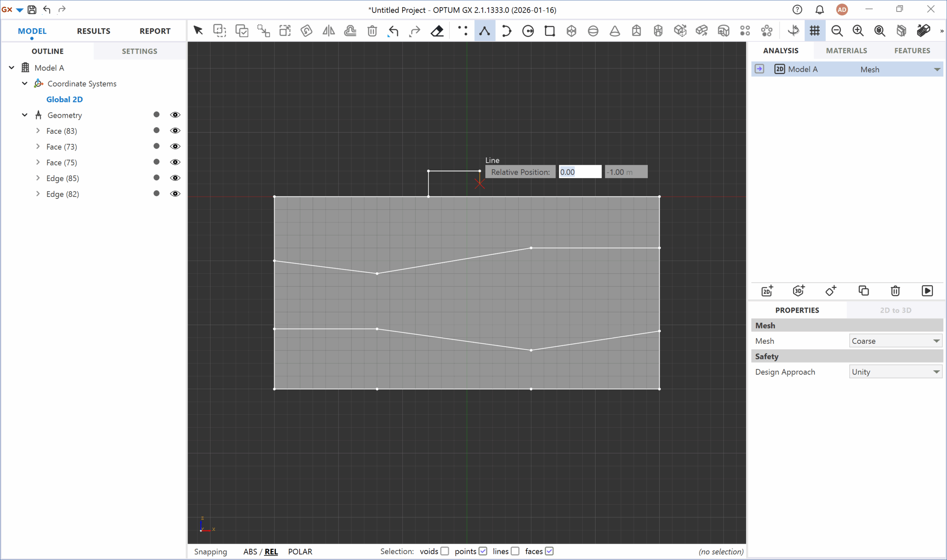Open the MATERIALS tab
Screen dimensions: 947x560
tap(846, 51)
